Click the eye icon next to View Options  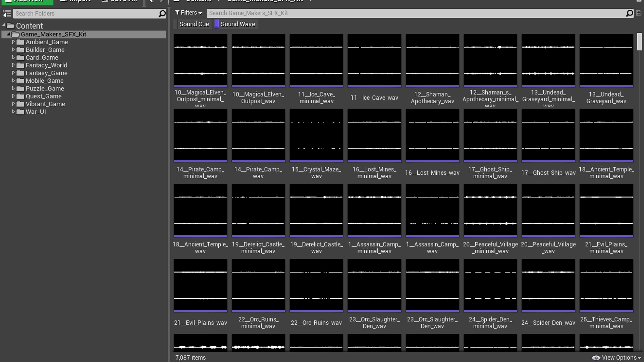point(596,358)
